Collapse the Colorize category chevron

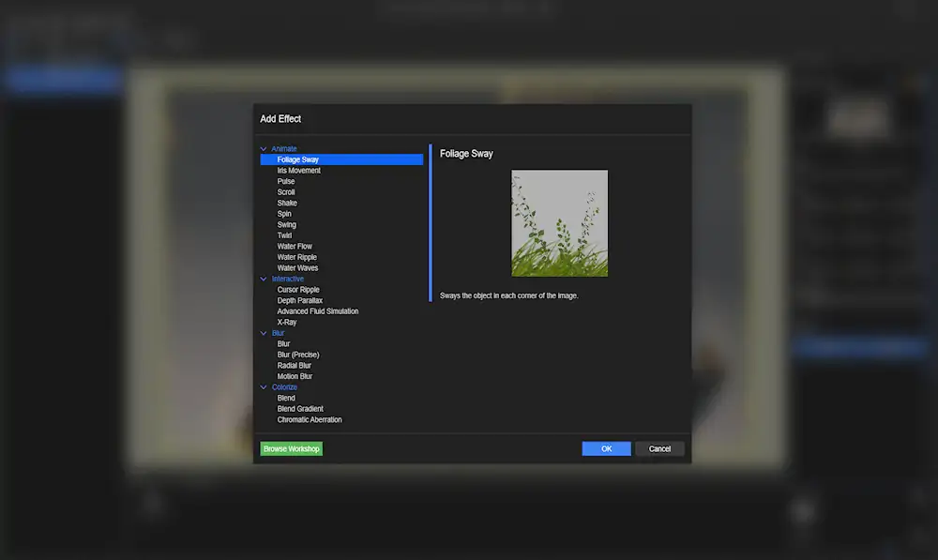pos(264,387)
